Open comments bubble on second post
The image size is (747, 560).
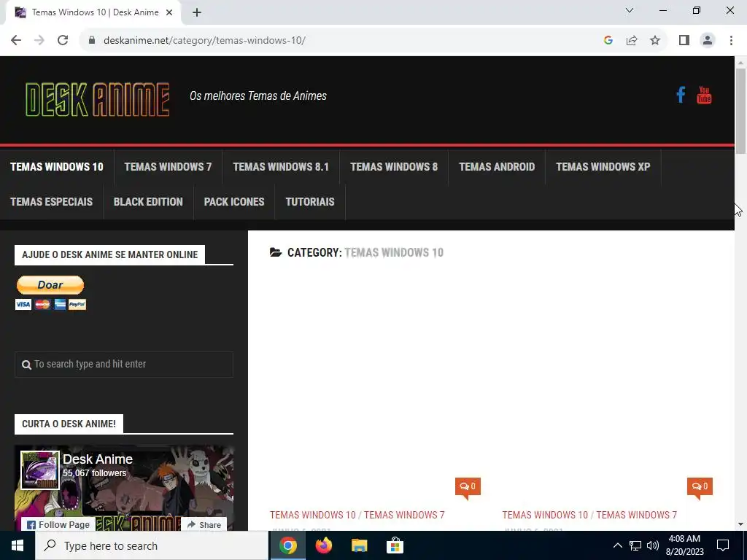(x=700, y=486)
